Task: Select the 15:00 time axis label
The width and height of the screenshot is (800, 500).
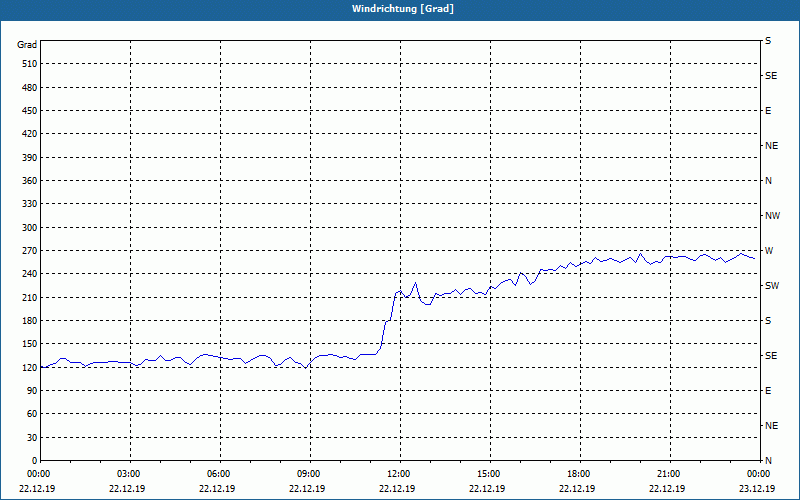Action: pos(488,474)
